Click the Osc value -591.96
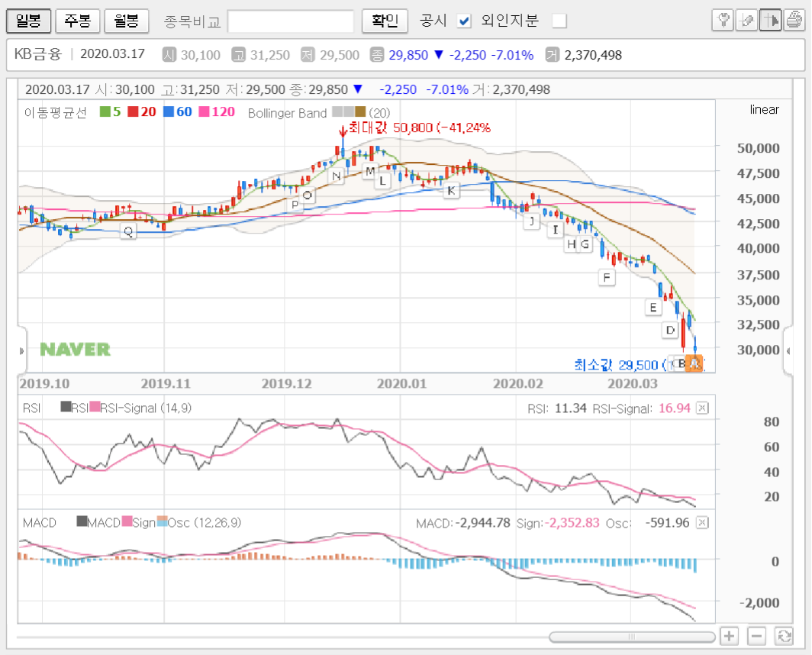 [x=667, y=523]
